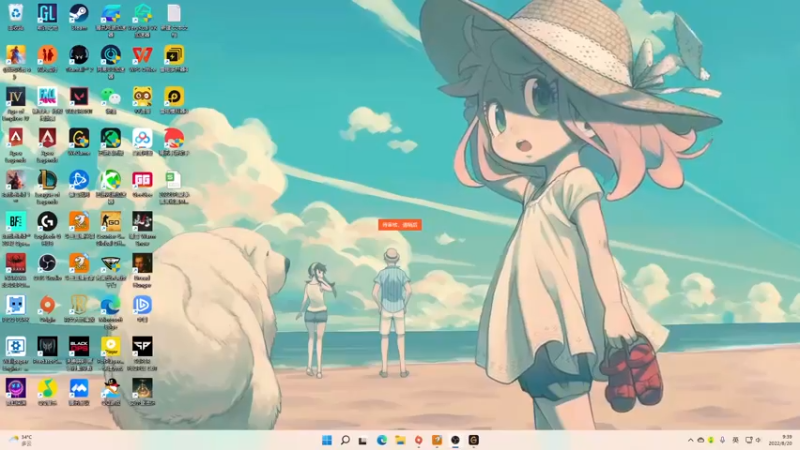Open the Origin desktop shortcut

coord(47,305)
